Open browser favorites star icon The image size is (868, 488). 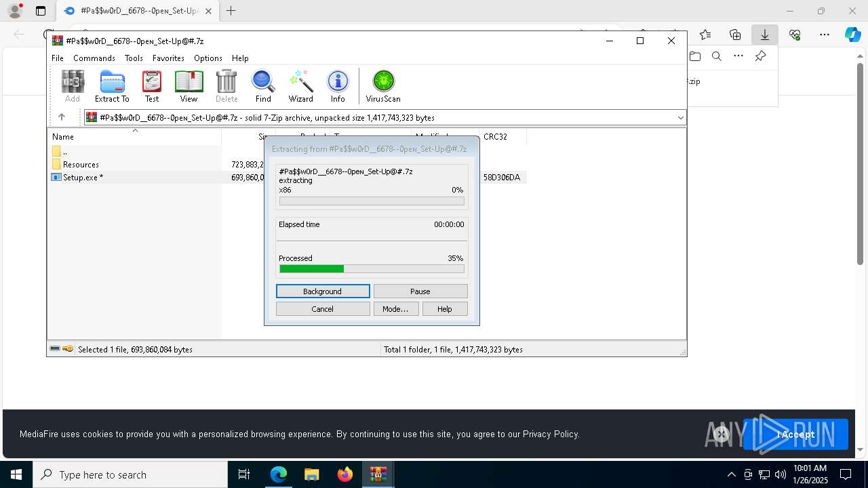[705, 35]
